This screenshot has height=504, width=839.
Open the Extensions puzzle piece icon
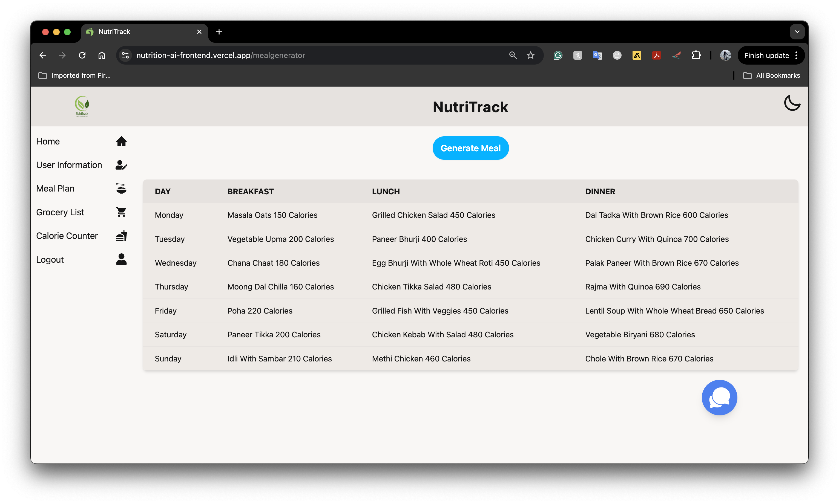click(x=696, y=55)
